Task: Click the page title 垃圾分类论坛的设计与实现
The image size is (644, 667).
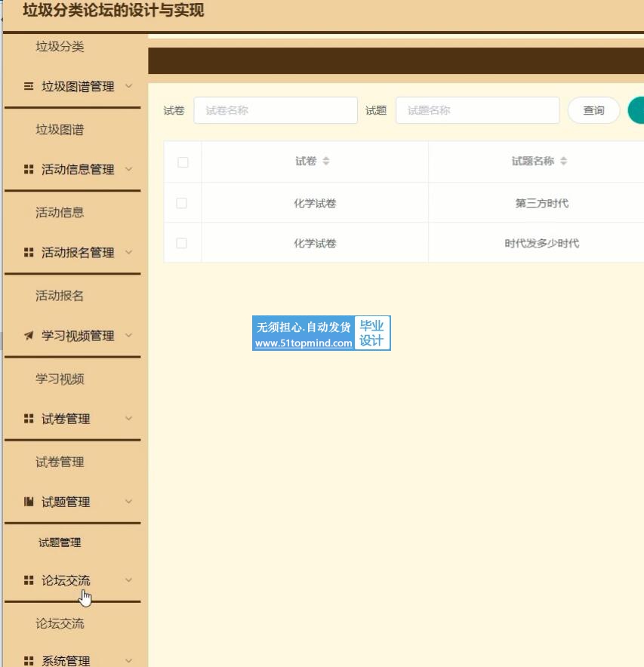Action: (113, 10)
